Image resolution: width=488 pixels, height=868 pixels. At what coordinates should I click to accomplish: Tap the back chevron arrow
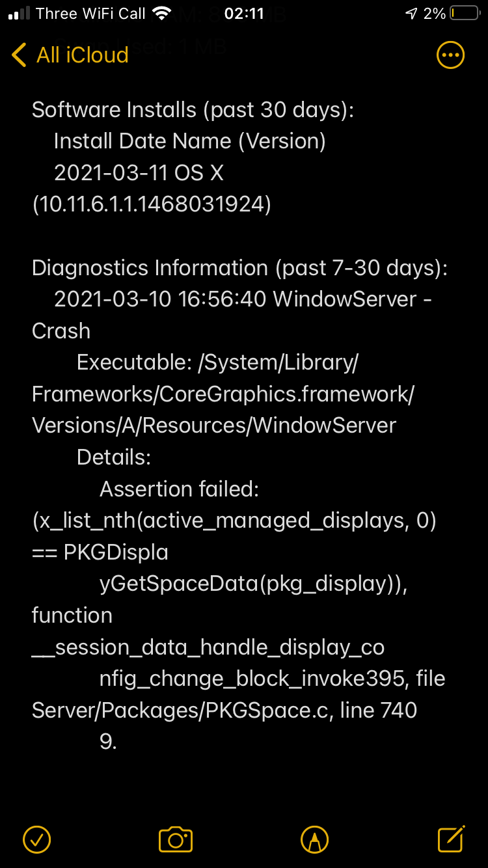20,55
